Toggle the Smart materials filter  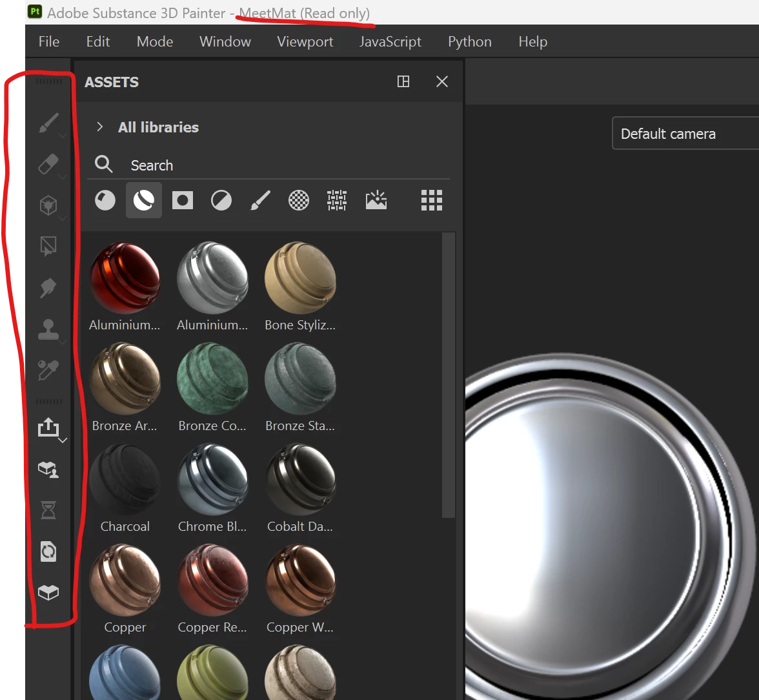(x=144, y=200)
